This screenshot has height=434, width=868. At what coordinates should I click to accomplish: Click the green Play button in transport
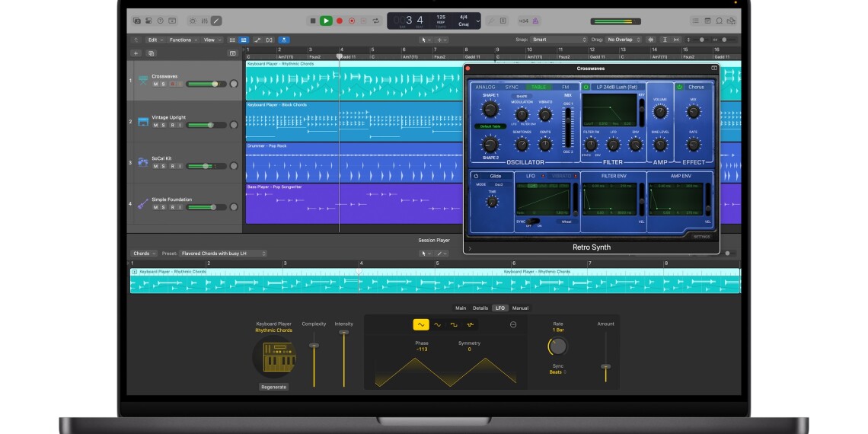pos(326,21)
